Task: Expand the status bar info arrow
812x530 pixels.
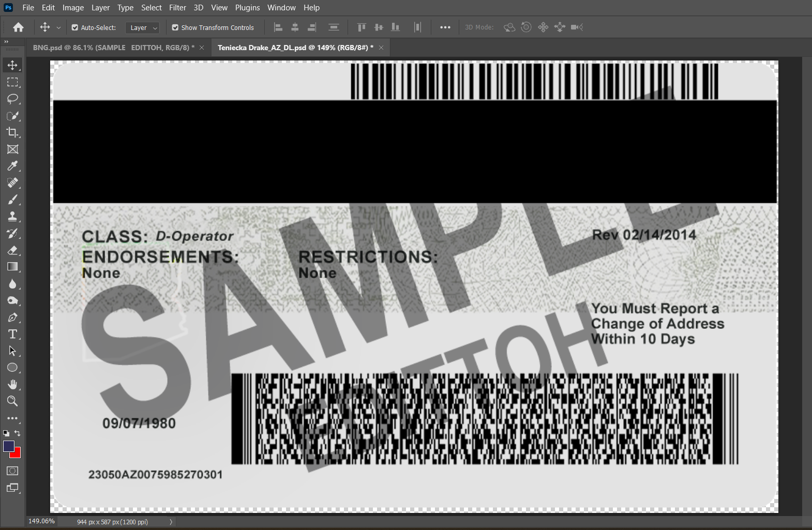Action: click(x=171, y=522)
